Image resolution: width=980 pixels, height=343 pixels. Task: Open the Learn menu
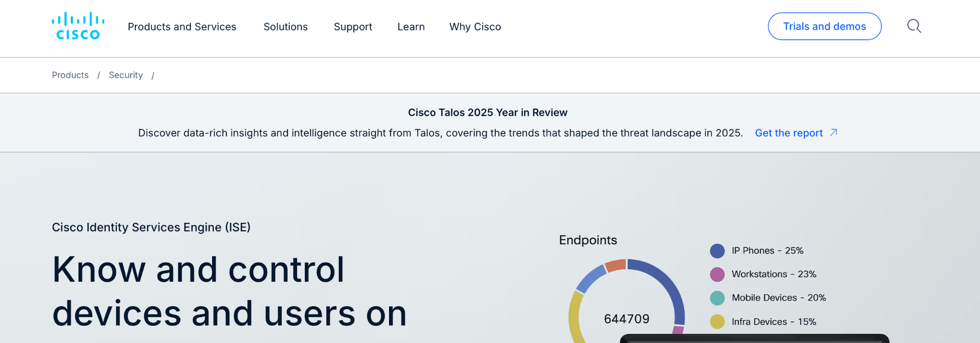411,27
